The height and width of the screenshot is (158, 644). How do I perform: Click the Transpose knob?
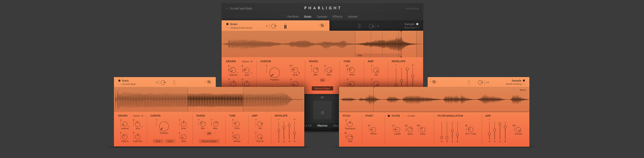(x=350, y=124)
